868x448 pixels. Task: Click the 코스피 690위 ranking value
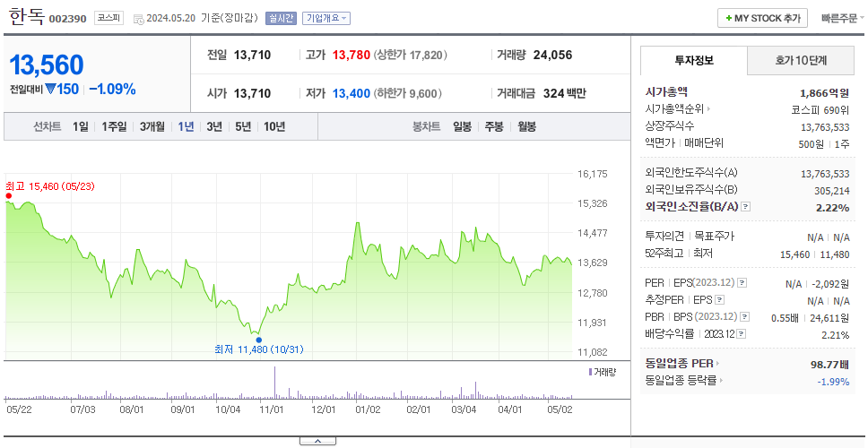820,109
